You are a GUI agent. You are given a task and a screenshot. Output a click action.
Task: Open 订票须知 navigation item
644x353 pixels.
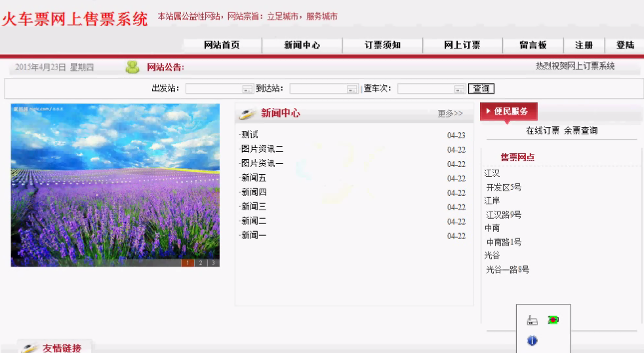click(382, 45)
